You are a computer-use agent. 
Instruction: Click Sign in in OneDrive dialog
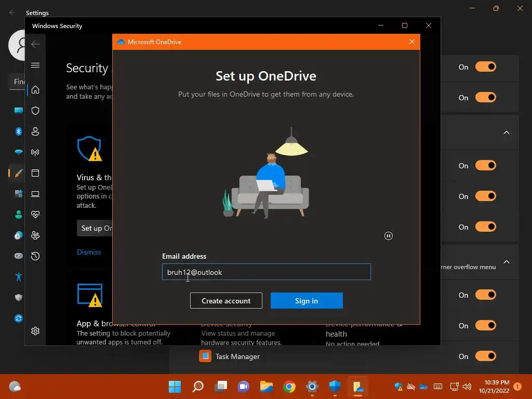click(x=307, y=301)
